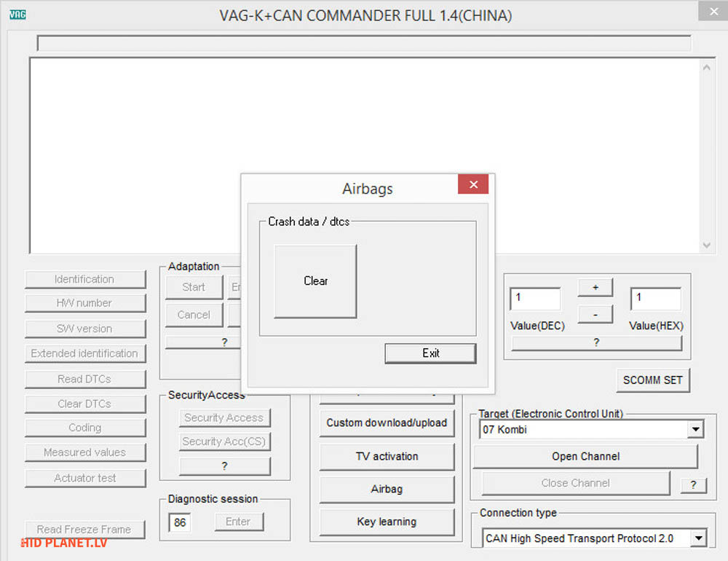
Task: Click the Identification button
Action: pos(85,279)
